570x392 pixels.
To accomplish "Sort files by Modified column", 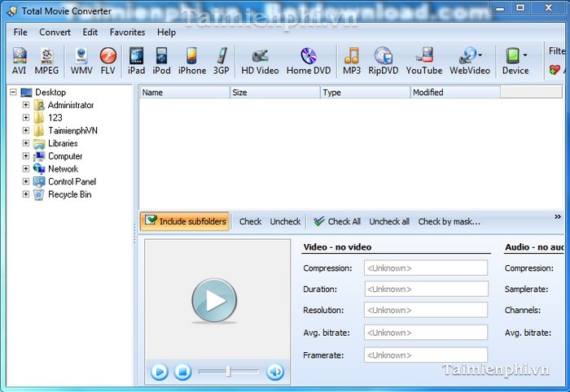I will tap(455, 92).
